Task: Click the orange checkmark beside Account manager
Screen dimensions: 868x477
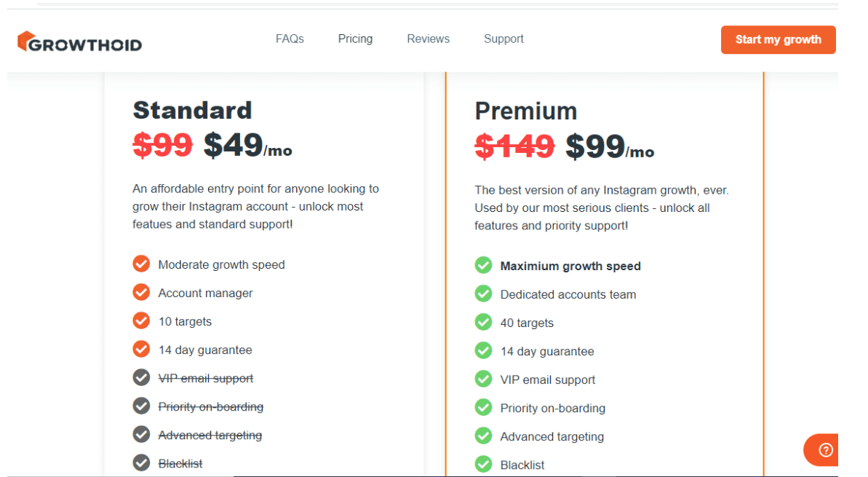Action: tap(141, 292)
